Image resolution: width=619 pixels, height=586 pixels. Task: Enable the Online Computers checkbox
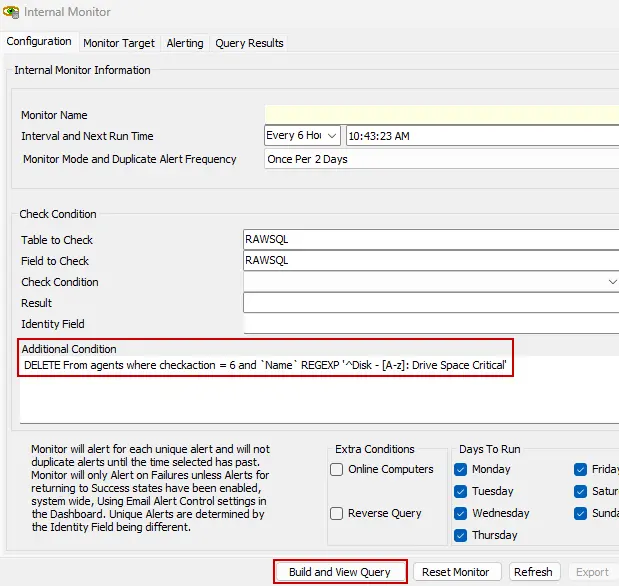(336, 470)
